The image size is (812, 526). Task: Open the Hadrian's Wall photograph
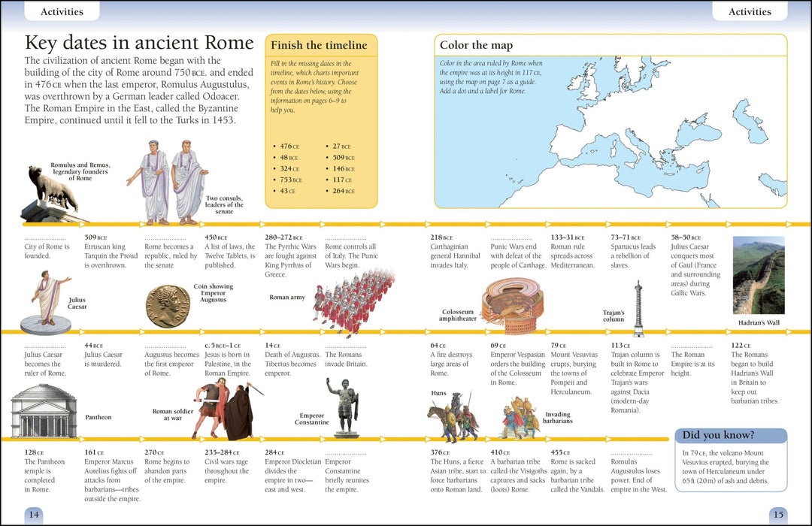point(759,276)
